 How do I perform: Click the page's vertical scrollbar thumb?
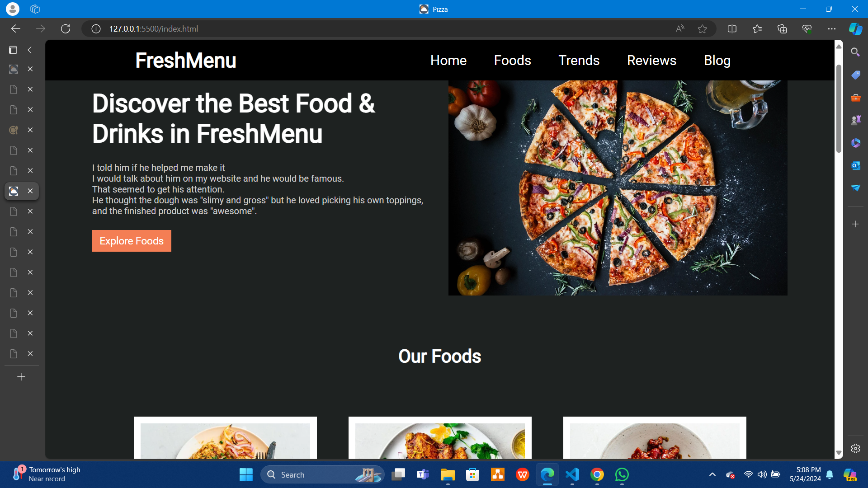click(x=839, y=108)
